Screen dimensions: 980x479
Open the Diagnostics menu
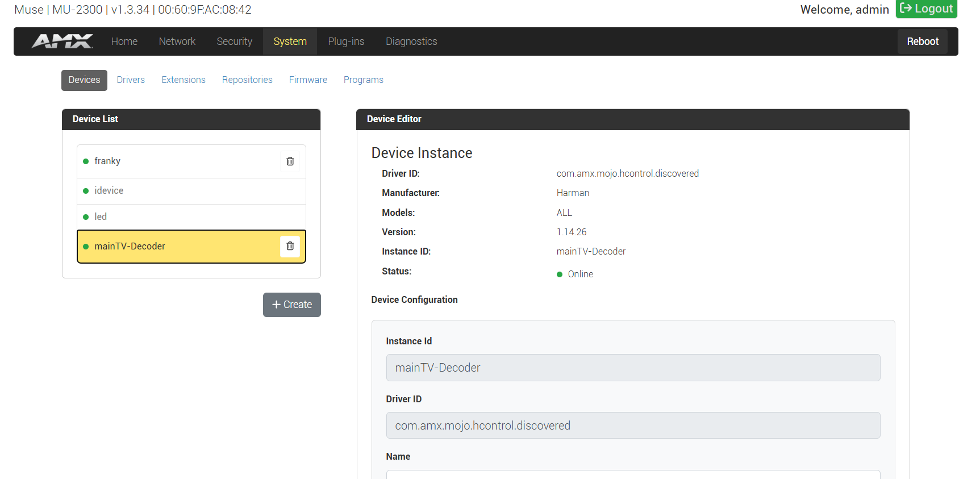[x=411, y=41]
